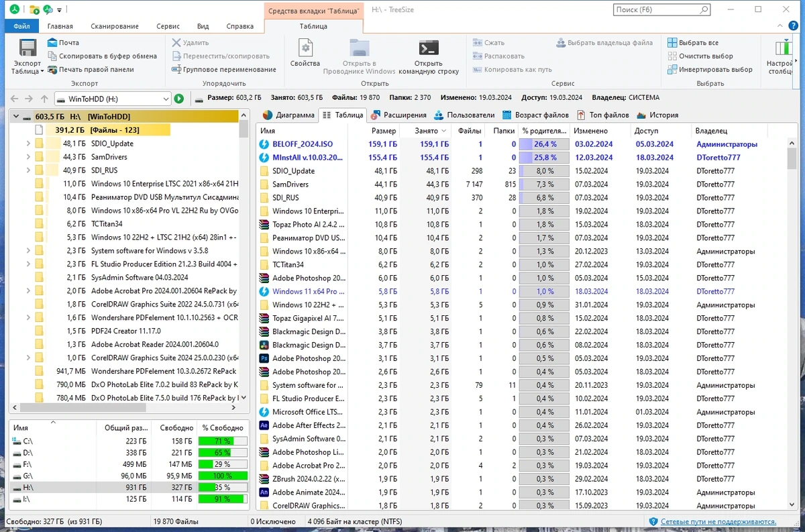
Task: Click the search magnifier icon
Action: point(704,10)
